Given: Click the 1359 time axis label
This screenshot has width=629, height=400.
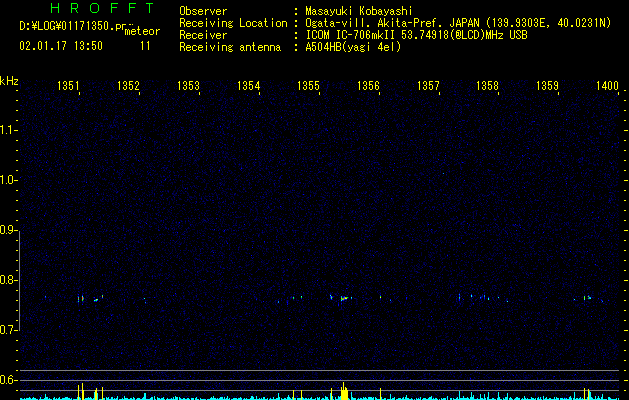Looking at the screenshot, I should click(547, 86).
